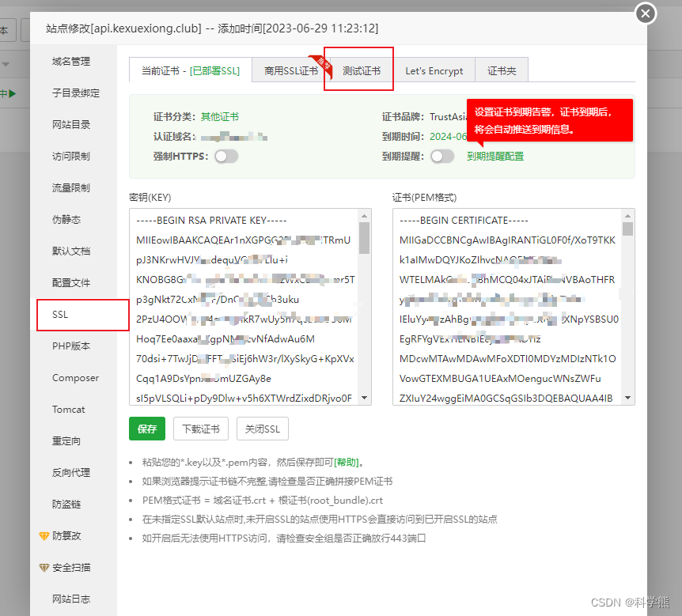The image size is (682, 616).
Task: Click the green 保存 button
Action: tap(147, 429)
